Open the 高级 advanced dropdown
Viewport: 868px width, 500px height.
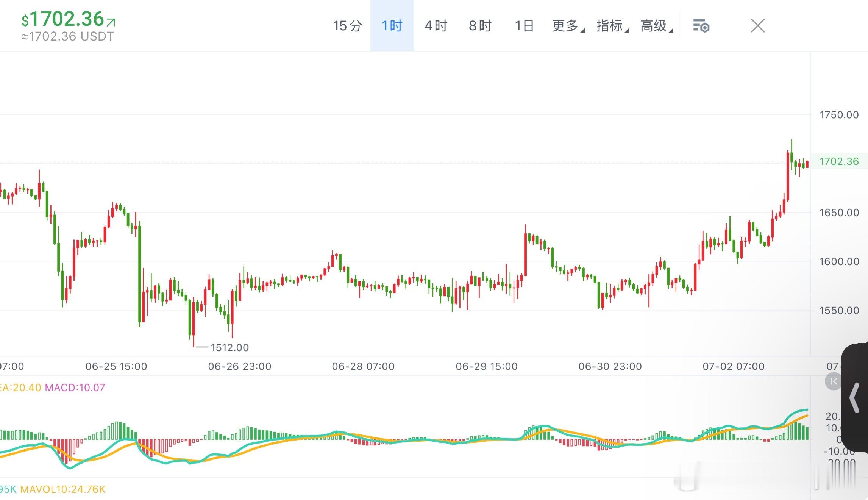(x=657, y=26)
